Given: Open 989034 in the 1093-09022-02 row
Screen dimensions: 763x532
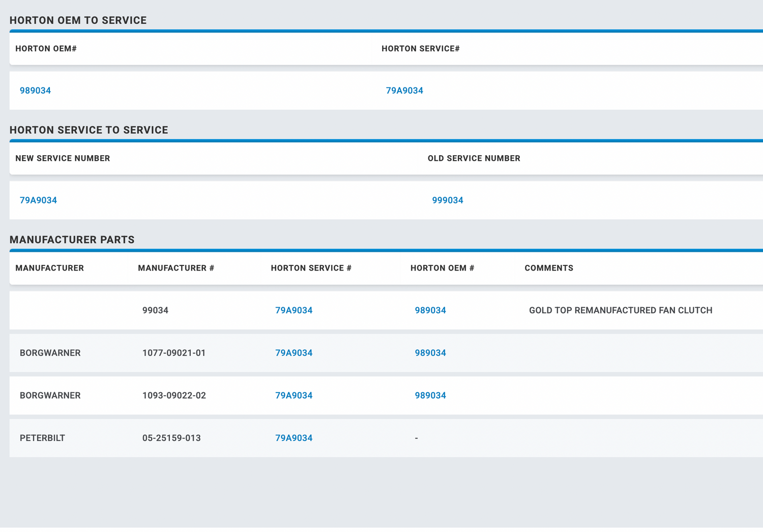Looking at the screenshot, I should 430,396.
